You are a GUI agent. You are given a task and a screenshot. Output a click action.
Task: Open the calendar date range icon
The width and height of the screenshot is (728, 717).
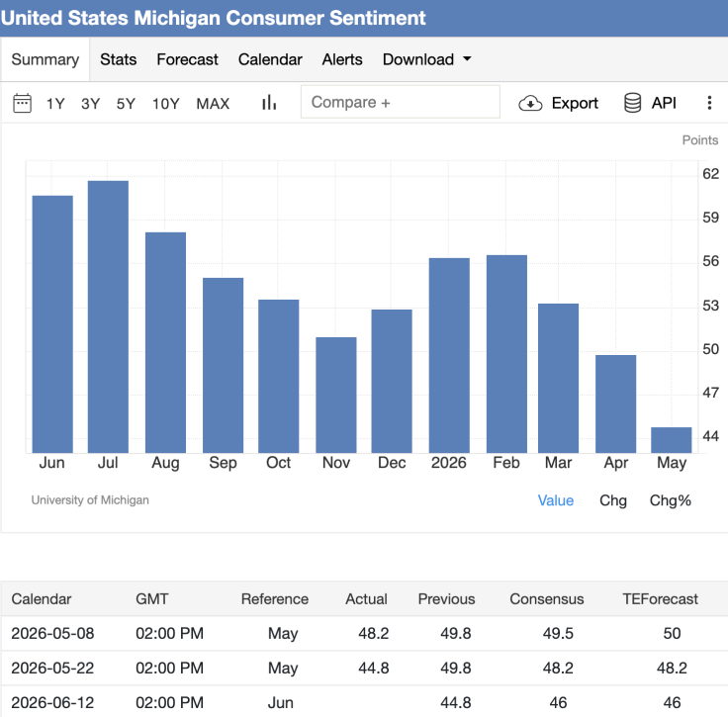(x=22, y=103)
